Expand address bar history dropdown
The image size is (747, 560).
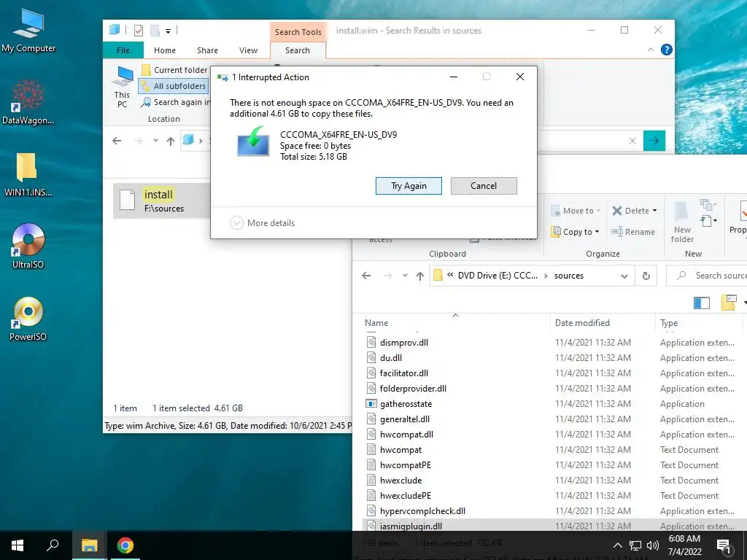(x=624, y=276)
